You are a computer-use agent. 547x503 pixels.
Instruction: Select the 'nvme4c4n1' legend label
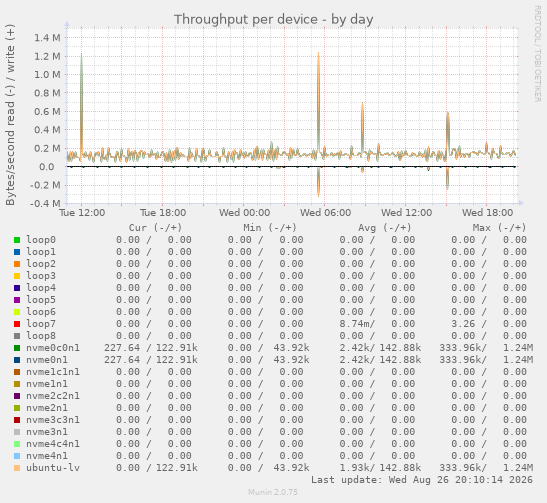(x=53, y=444)
